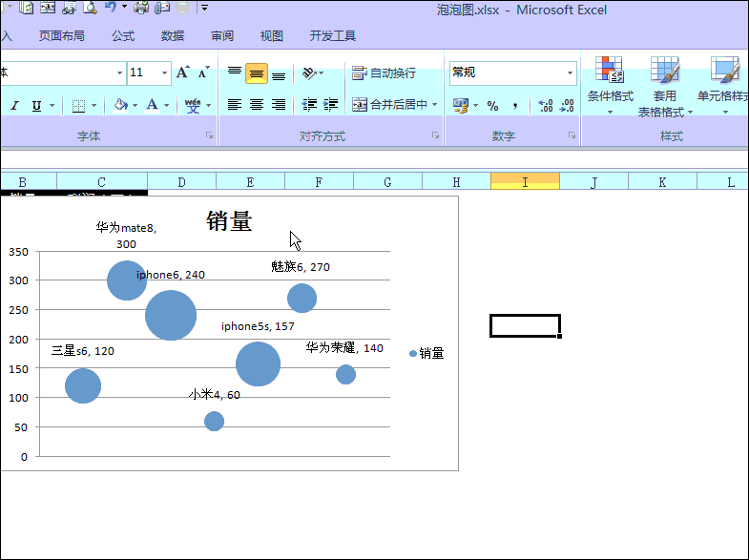Open underline style dropdown arrow
This screenshot has width=749, height=560.
click(x=52, y=106)
